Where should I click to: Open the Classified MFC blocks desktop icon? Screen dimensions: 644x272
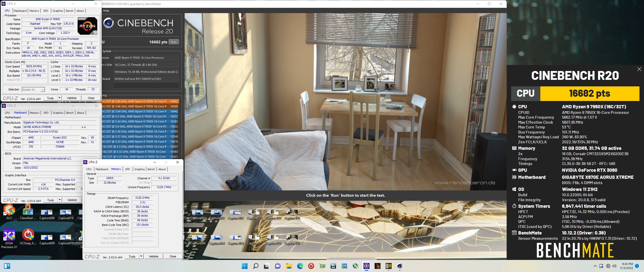pyautogui.click(x=28, y=212)
